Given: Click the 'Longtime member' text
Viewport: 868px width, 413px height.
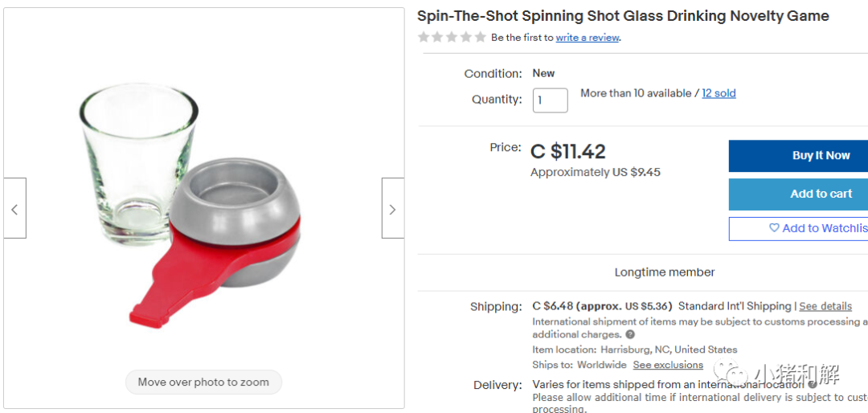Looking at the screenshot, I should (x=664, y=272).
